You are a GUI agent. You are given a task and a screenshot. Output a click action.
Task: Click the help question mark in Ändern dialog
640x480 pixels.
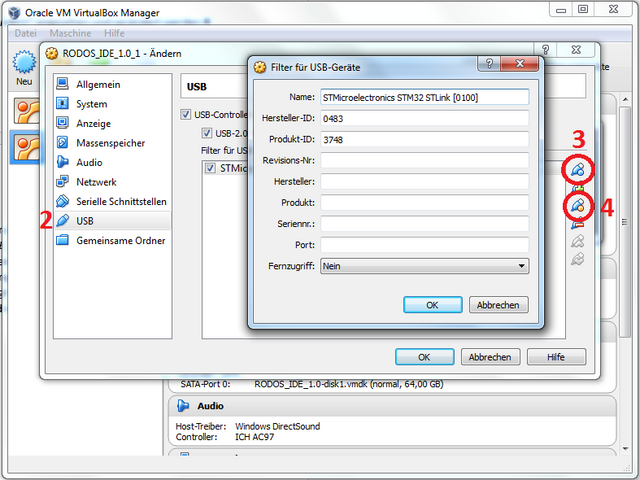coord(545,50)
